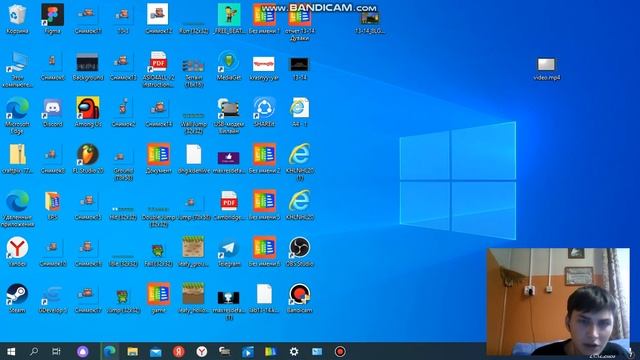Click the Bandicam record icon in taskbar
This screenshot has height=360, width=640.
pyautogui.click(x=340, y=351)
